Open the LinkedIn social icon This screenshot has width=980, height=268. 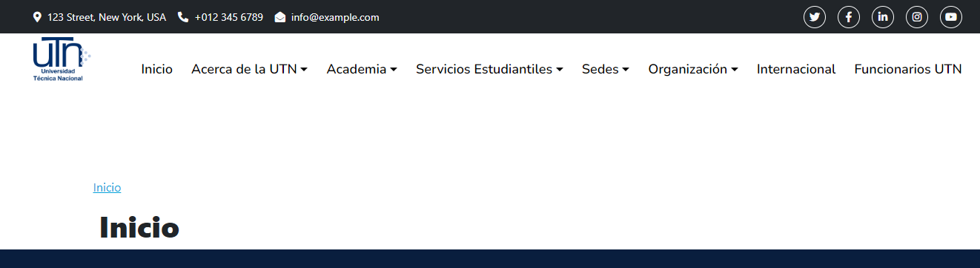tap(883, 17)
